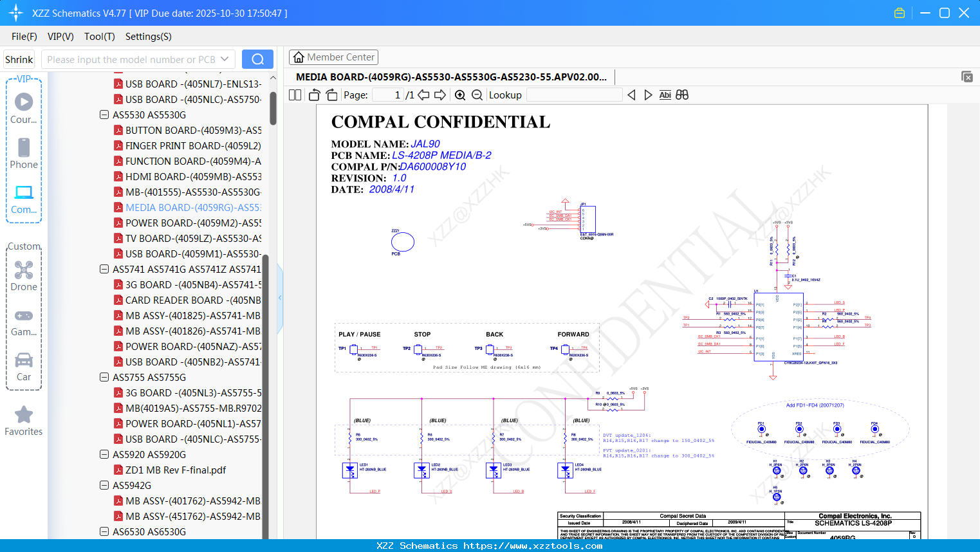This screenshot has height=552, width=980.
Task: Click the page number field
Action: 388,95
